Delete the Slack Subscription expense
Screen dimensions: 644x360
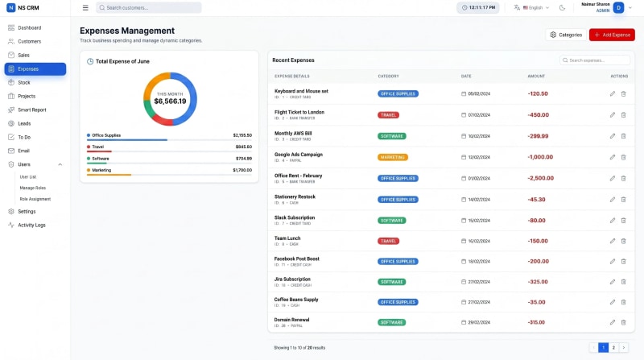tap(623, 221)
